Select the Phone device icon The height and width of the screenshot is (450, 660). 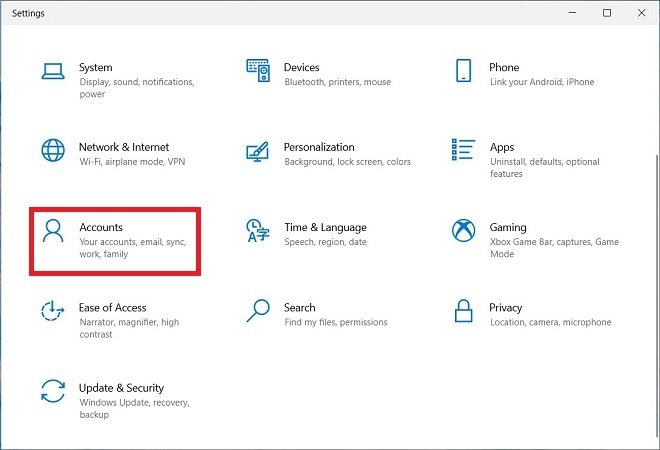(x=463, y=70)
